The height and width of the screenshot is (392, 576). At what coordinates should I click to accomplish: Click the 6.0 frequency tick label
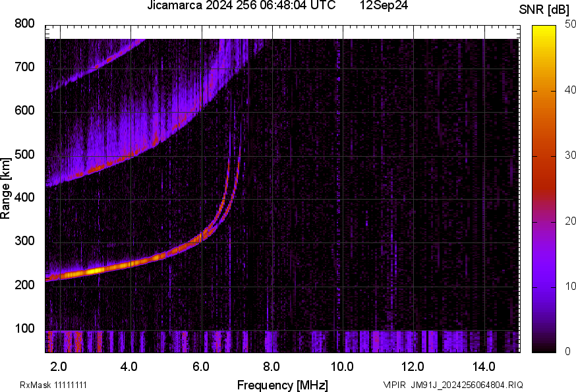pos(200,366)
